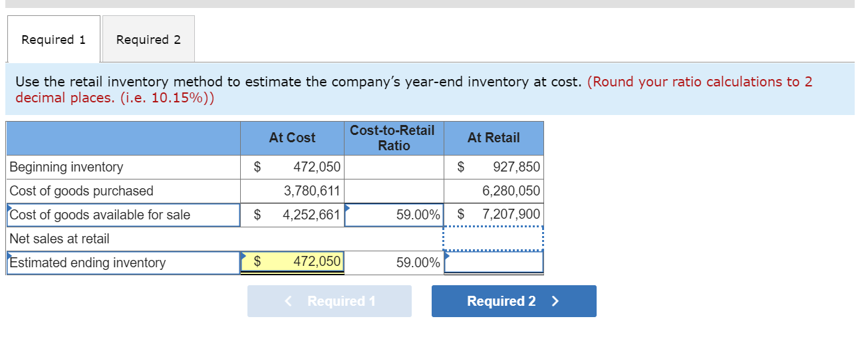Open the Estimated ending inventory label dropdown
The height and width of the screenshot is (357, 868).
123,263
